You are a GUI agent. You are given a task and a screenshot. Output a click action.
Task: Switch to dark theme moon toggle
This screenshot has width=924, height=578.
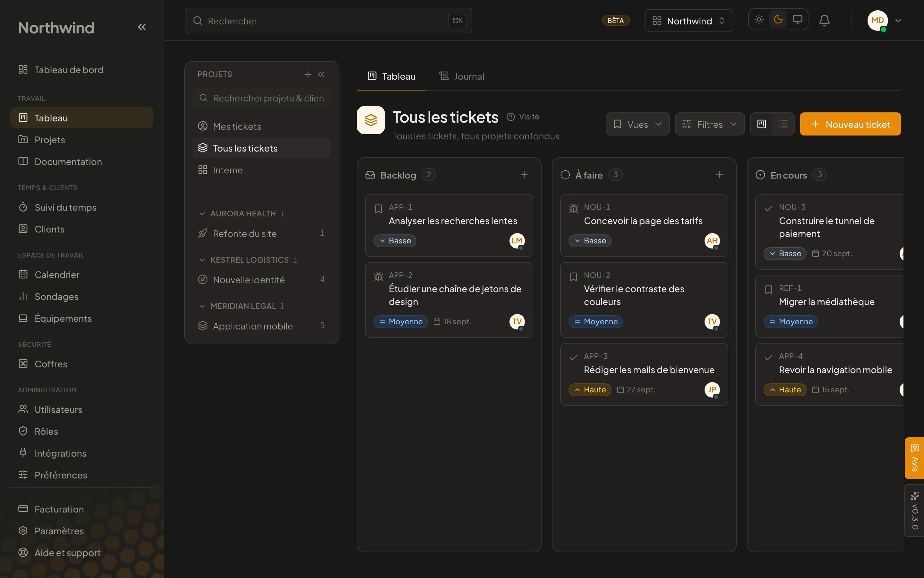click(778, 19)
